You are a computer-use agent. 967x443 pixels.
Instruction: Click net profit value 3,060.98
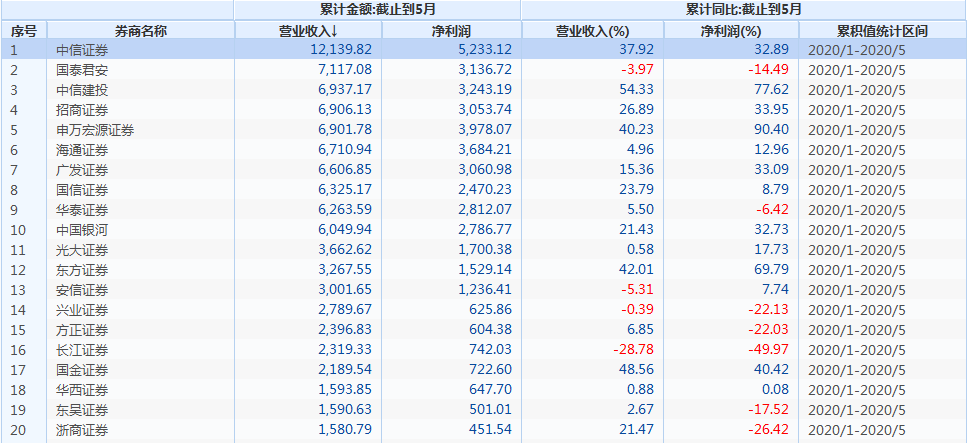coord(484,170)
